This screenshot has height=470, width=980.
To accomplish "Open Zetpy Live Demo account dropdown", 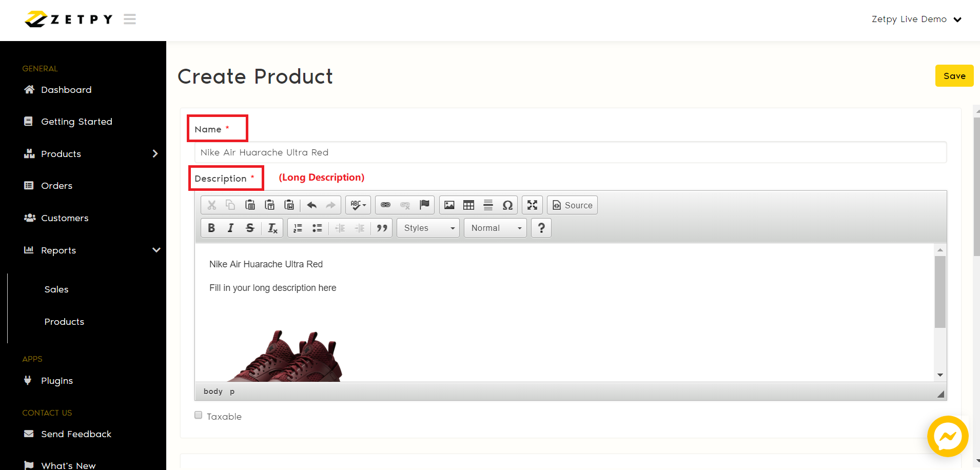I will tap(916, 19).
